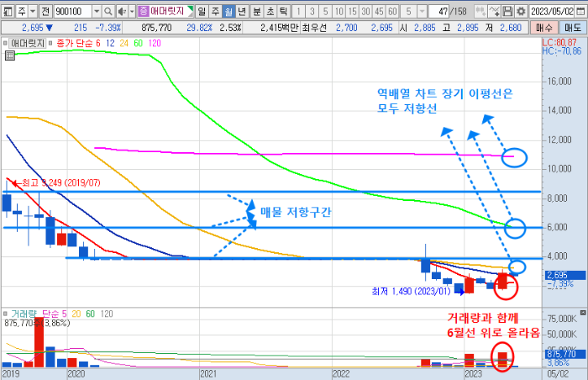Screen dimensions: 588x380
Task: Select the 3 interval button
Action: (x=312, y=11)
